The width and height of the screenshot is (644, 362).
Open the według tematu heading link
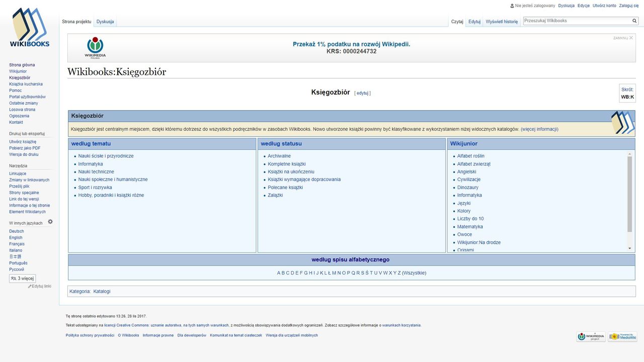[91, 144]
